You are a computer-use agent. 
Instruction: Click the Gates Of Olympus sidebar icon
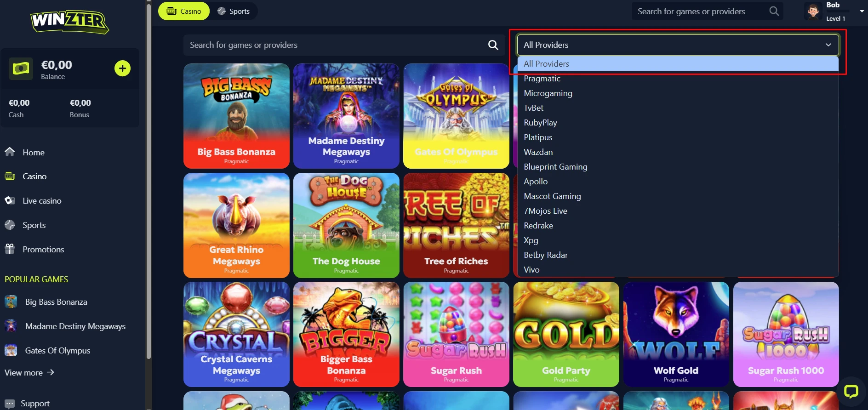pos(11,350)
